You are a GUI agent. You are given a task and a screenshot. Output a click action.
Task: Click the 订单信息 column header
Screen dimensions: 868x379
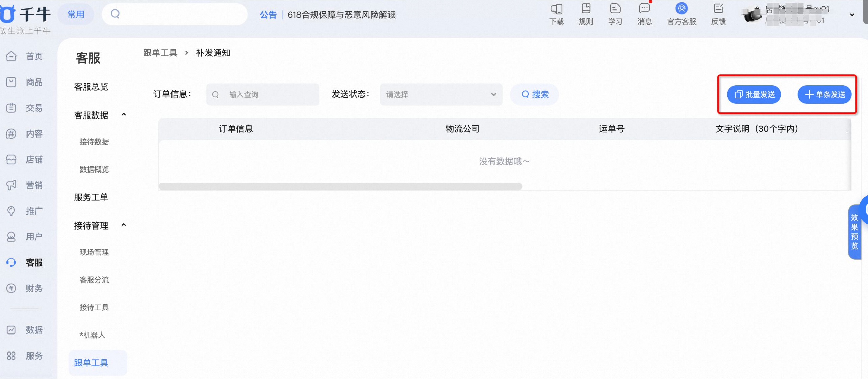236,129
